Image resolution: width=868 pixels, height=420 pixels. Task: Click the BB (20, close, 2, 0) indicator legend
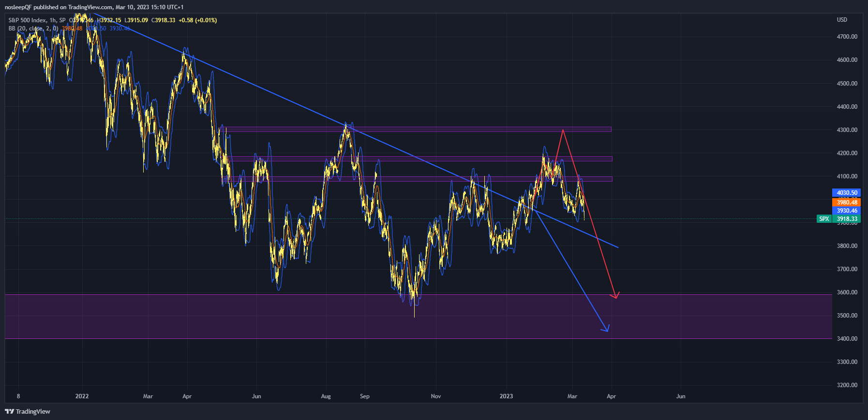tap(33, 29)
